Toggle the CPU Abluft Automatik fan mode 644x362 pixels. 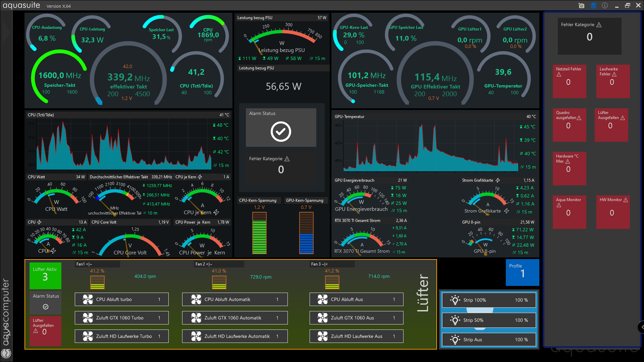click(x=235, y=299)
